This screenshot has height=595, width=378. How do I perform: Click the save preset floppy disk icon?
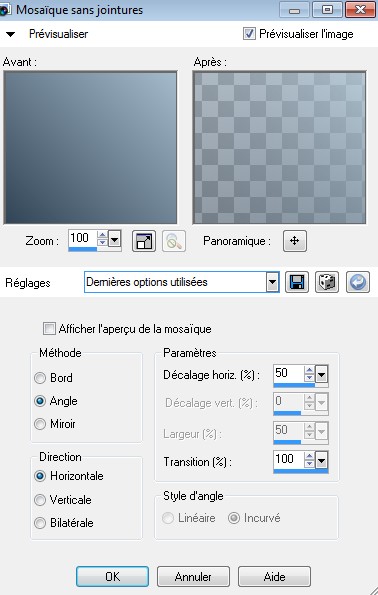(297, 282)
